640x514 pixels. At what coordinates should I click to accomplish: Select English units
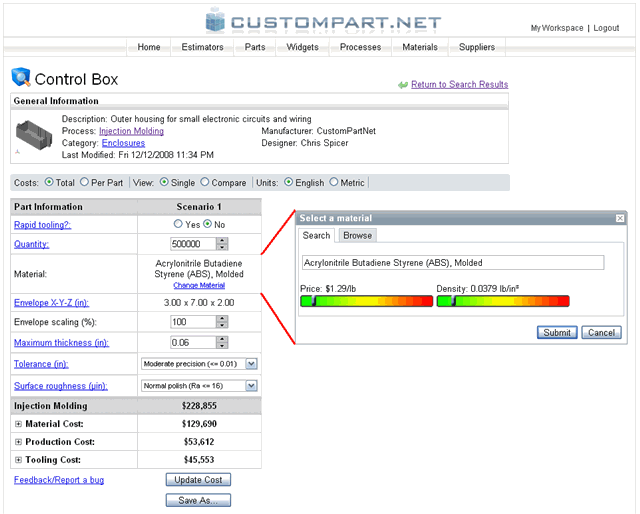pyautogui.click(x=289, y=182)
